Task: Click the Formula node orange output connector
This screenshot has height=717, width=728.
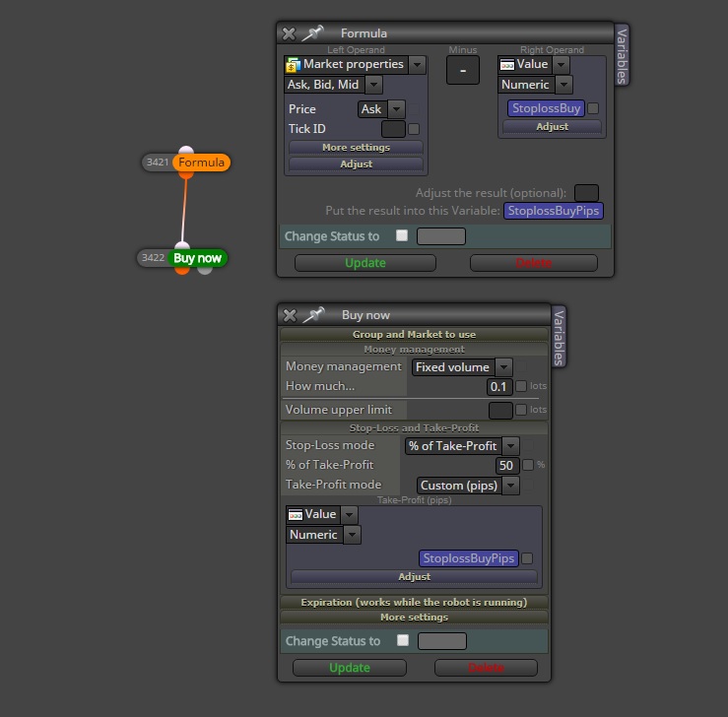Action: (186, 175)
